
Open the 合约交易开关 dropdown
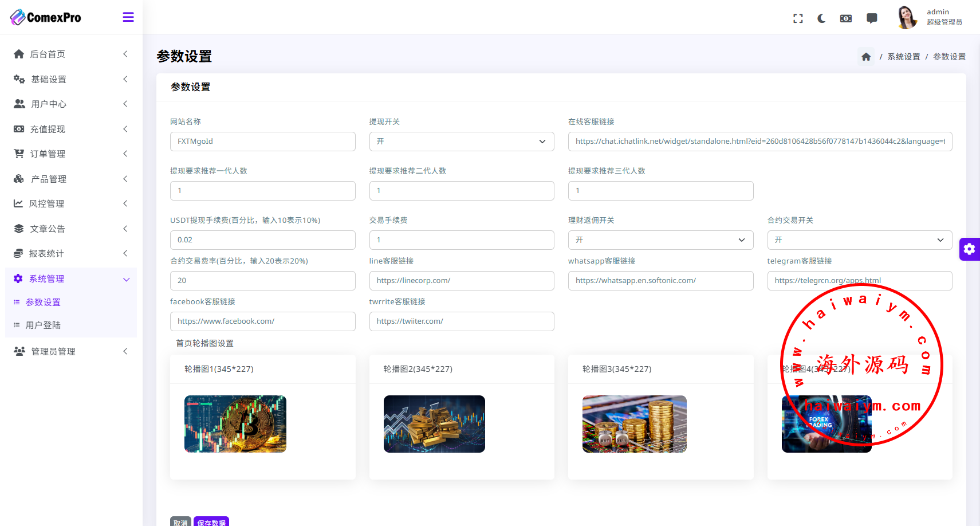pyautogui.click(x=860, y=240)
